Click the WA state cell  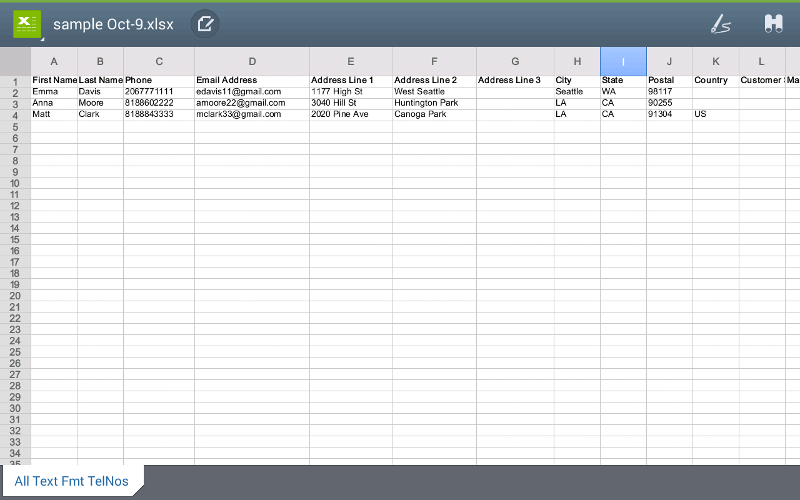click(x=623, y=92)
